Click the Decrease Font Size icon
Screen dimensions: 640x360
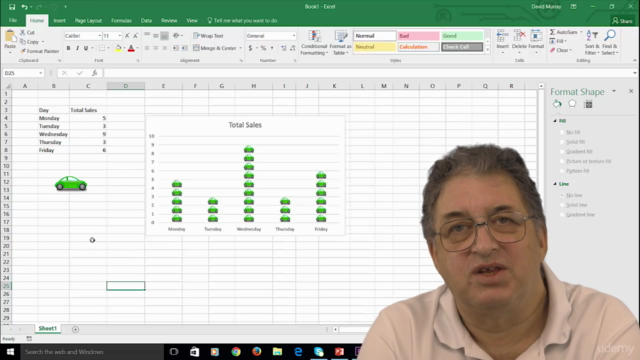pyautogui.click(x=136, y=36)
